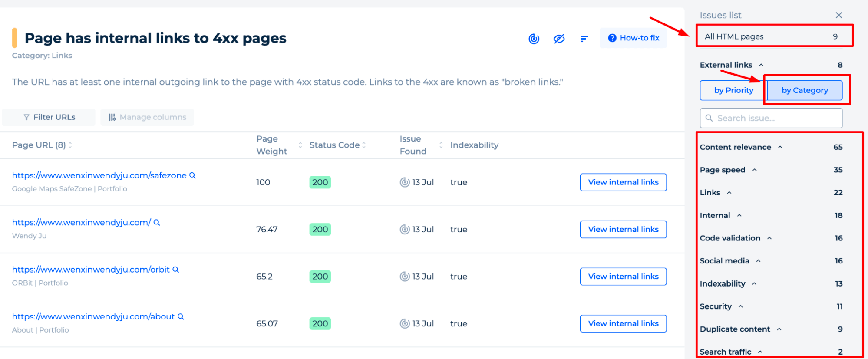
Task: Open the How-to fix guide
Action: 633,38
